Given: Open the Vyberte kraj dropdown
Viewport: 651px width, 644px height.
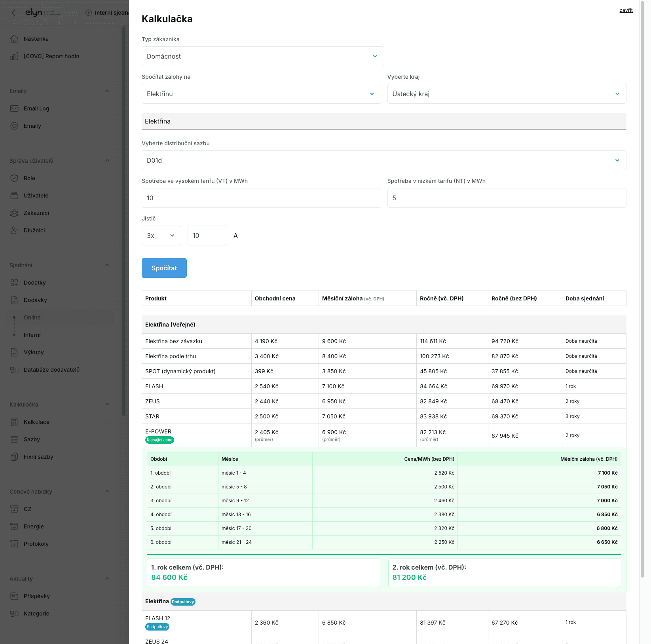Looking at the screenshot, I should tap(506, 94).
